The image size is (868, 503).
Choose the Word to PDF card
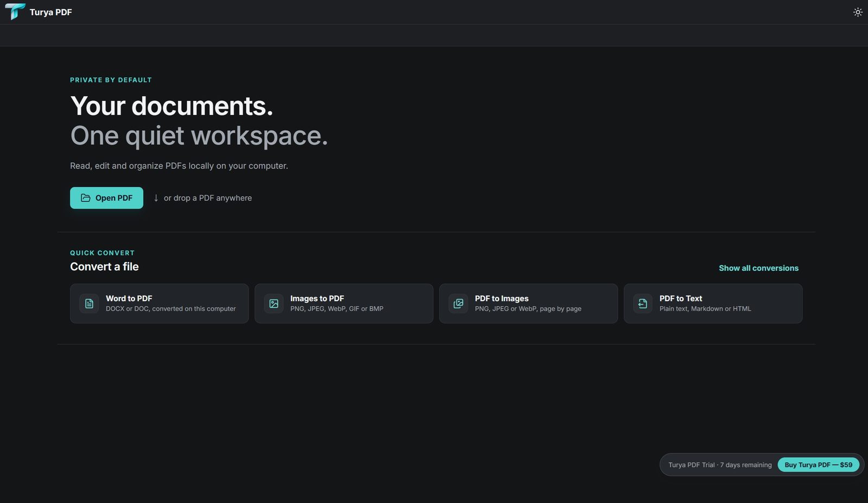(x=159, y=303)
